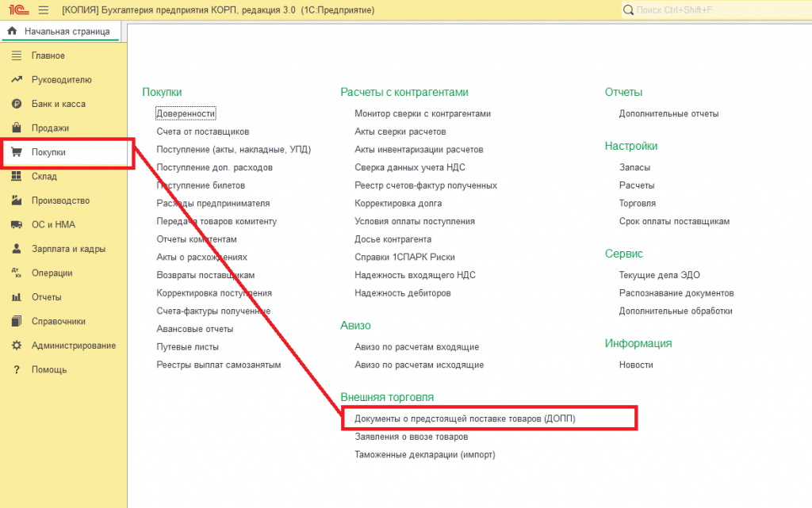Open Авизо по расчетам входящие
The image size is (812, 508).
[x=417, y=346]
